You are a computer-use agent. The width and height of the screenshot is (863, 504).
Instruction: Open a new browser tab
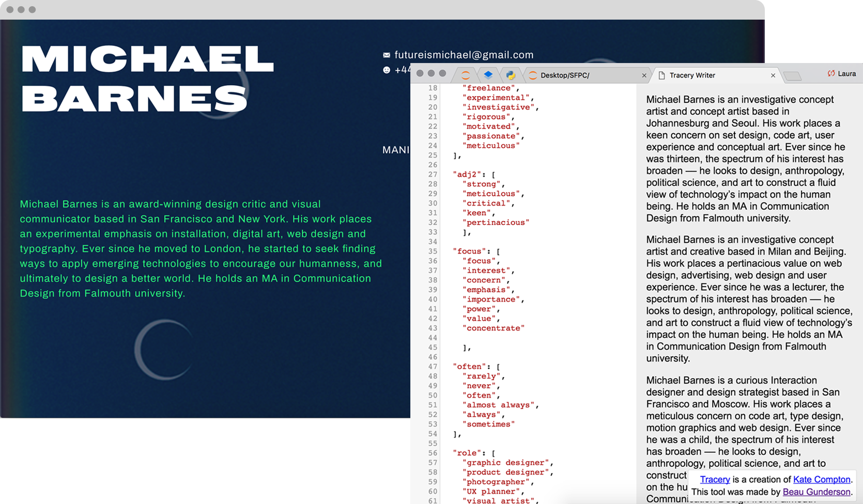[x=792, y=76]
